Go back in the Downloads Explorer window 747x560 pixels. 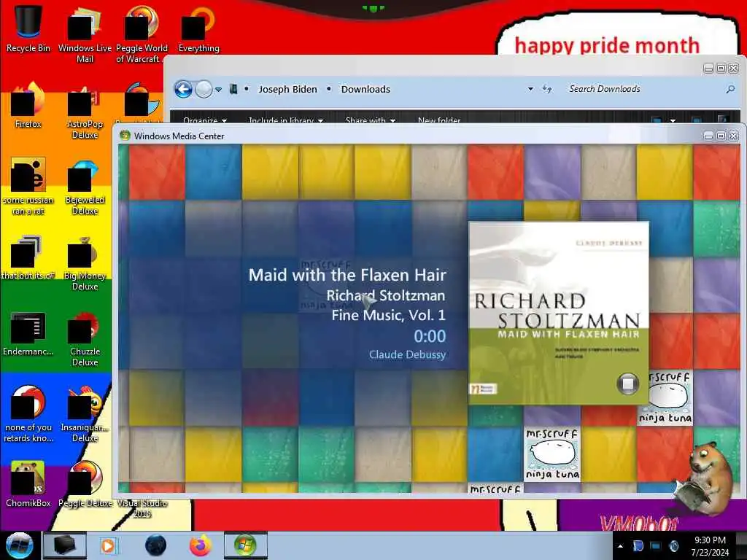183,89
